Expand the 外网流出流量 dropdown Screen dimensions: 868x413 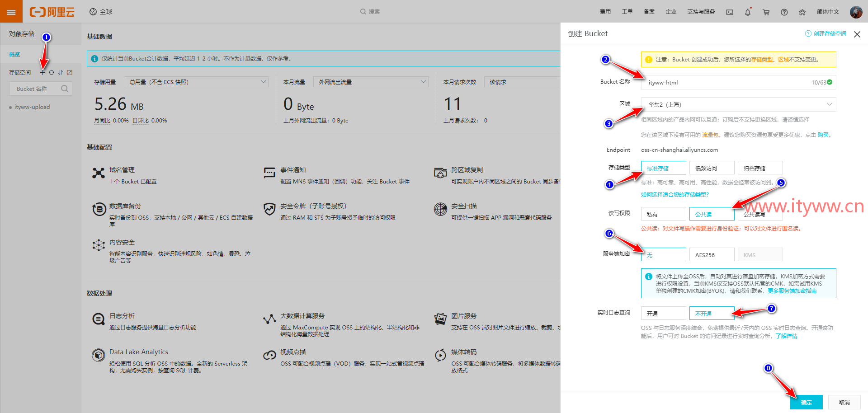point(371,82)
